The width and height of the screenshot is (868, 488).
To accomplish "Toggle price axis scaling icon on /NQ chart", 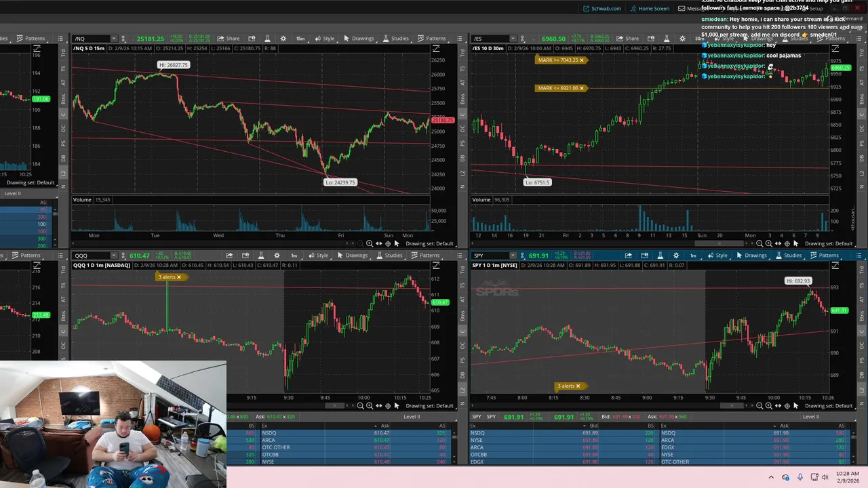I will 436,49.
